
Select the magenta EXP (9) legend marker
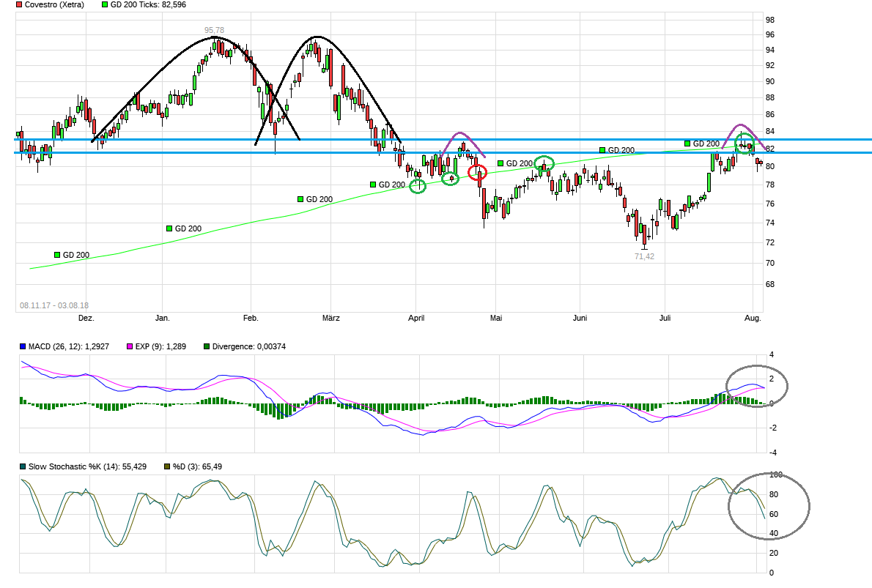pos(131,346)
